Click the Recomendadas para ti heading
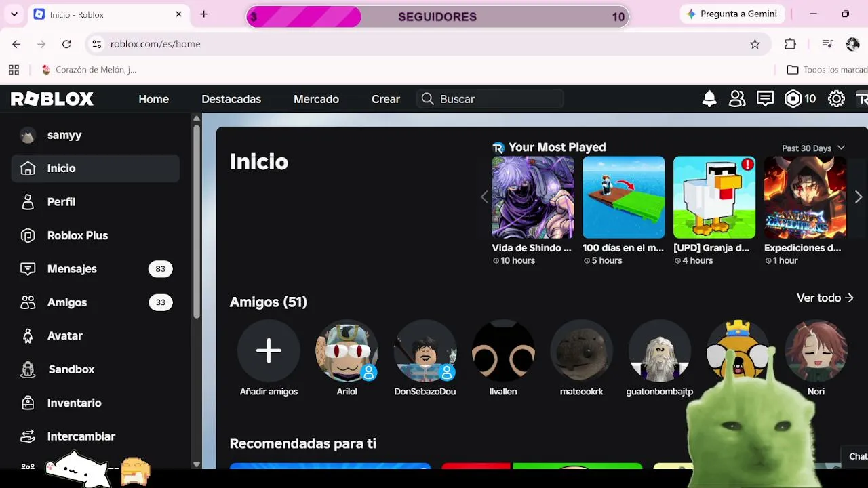This screenshot has height=488, width=868. pyautogui.click(x=303, y=444)
